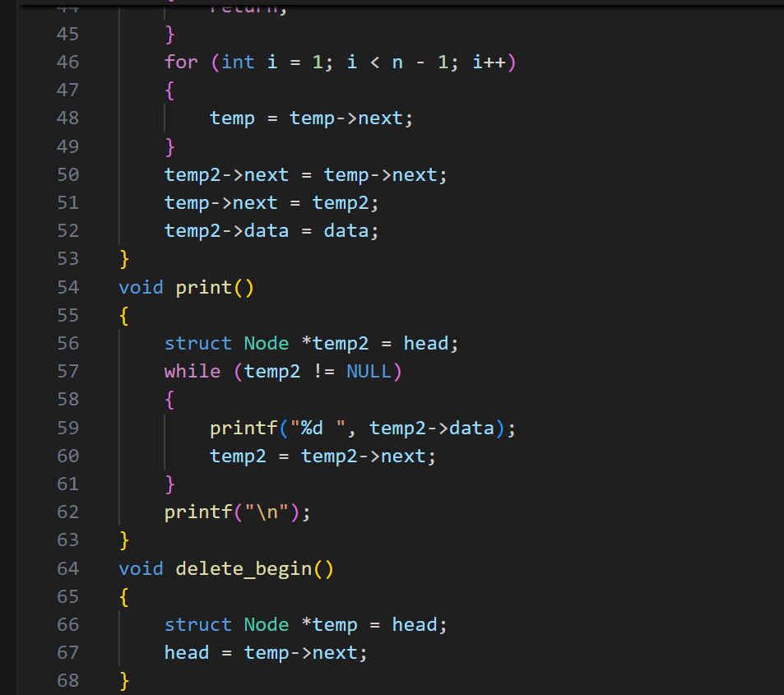Click the for keyword on line 46
This screenshot has height=695, width=784.
pos(179,62)
